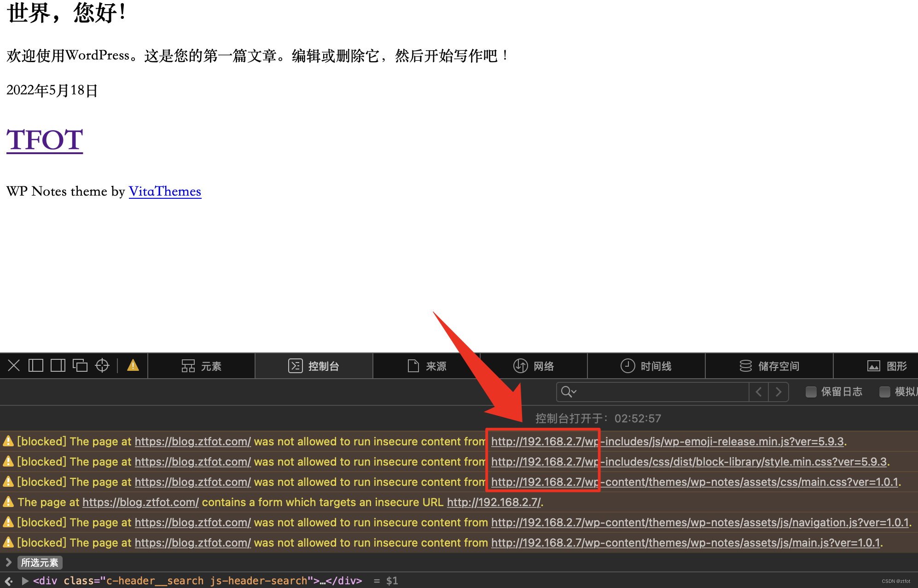Click the warning icon on the navigation.js row
The image size is (918, 588).
coord(8,522)
